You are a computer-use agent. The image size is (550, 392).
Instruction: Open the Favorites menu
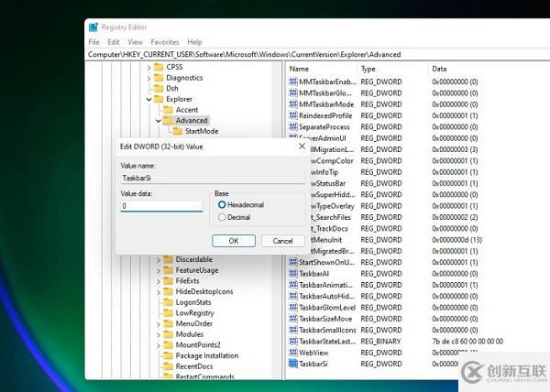pyautogui.click(x=165, y=42)
